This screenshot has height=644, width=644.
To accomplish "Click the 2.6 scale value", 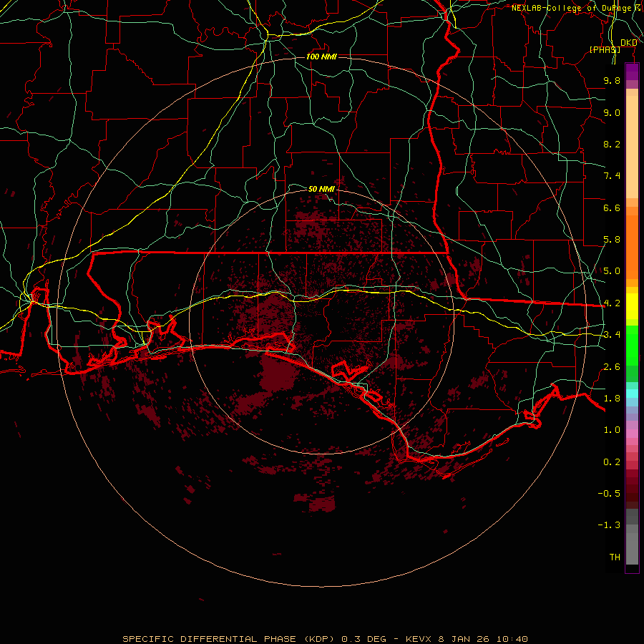I will pyautogui.click(x=612, y=367).
